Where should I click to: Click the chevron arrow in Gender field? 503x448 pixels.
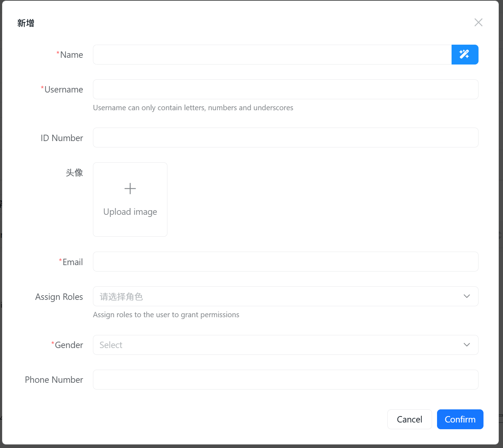tap(467, 345)
